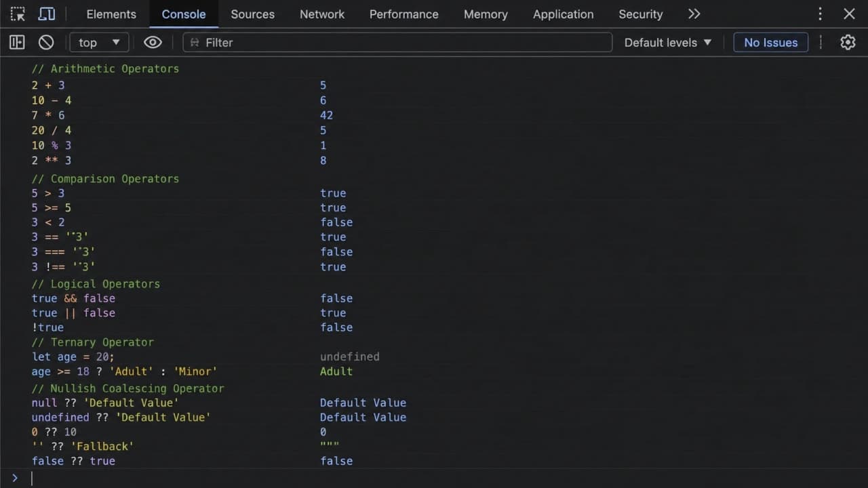Select the '2 + 3' expression line
Screen dimensions: 868x488
pyautogui.click(x=48, y=85)
